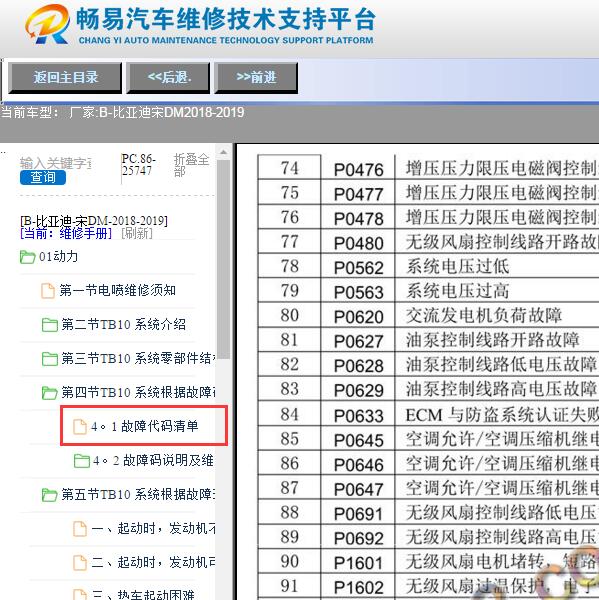
Task: Select 第一节电喷维修须知 entry
Action: tap(118, 290)
